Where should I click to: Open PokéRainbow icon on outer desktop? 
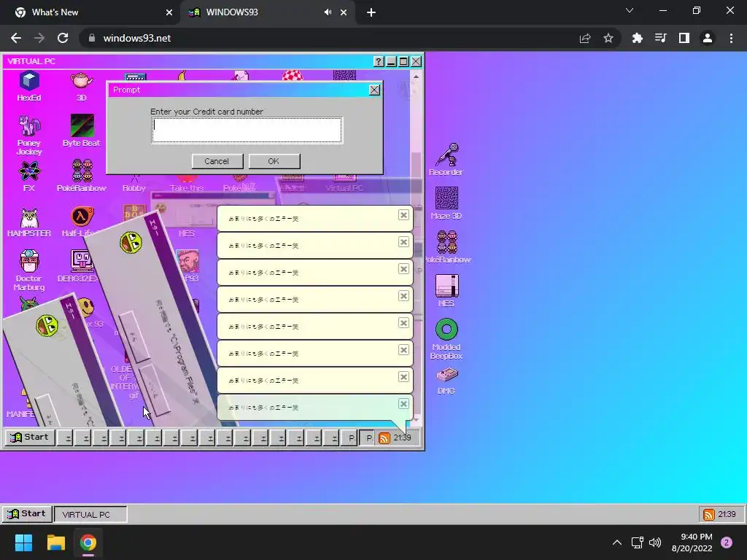coord(447,246)
